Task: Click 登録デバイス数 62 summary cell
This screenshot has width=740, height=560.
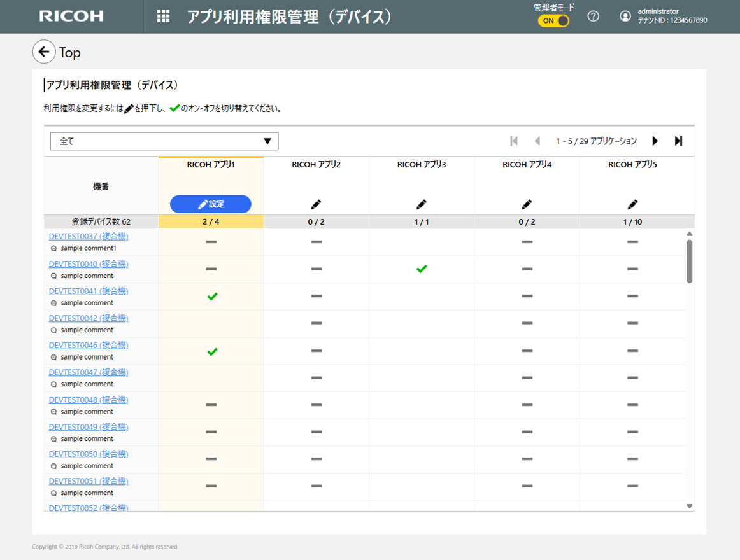Action: [x=101, y=221]
